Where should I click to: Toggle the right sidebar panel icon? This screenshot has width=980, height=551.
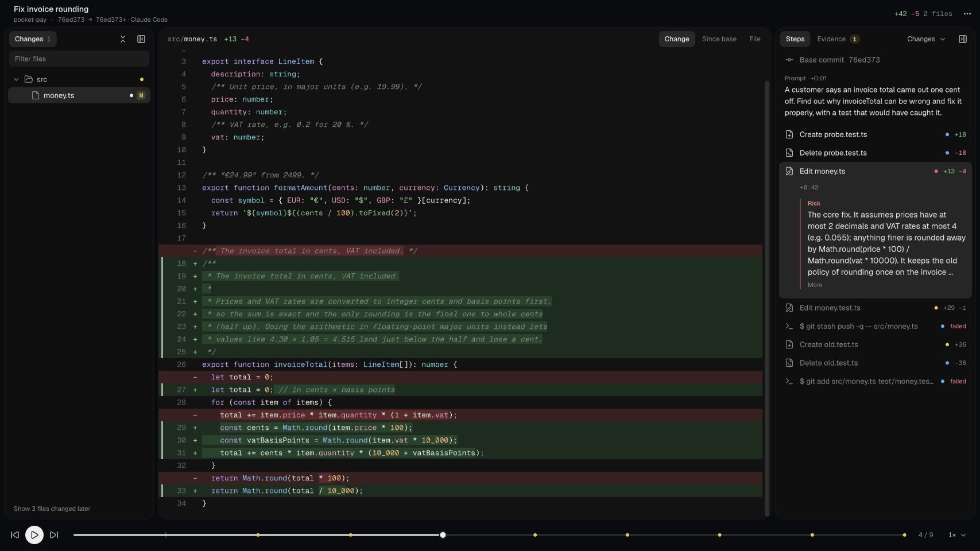[963, 39]
